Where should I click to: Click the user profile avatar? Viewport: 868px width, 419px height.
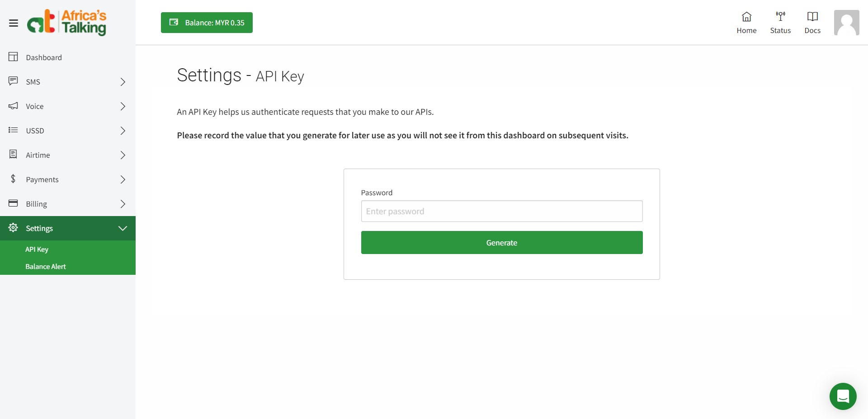[x=846, y=23]
